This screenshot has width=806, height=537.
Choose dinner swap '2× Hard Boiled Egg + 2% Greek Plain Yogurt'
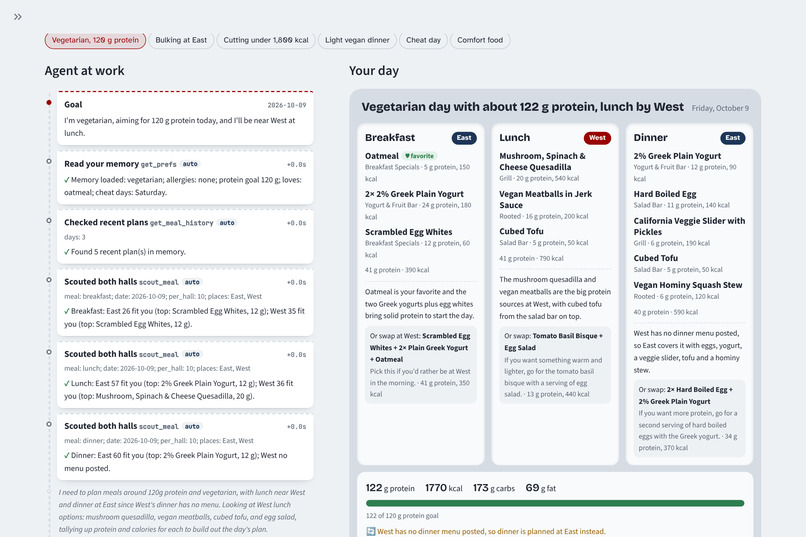point(689,418)
